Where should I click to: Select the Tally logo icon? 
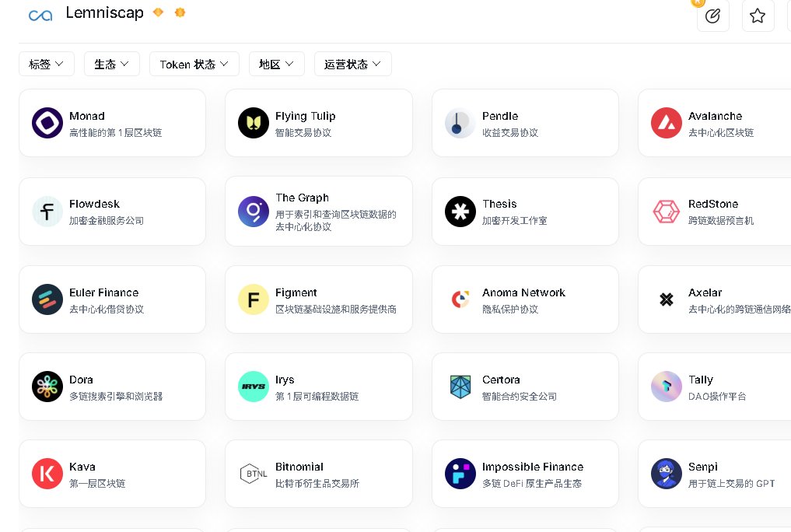[x=667, y=387]
